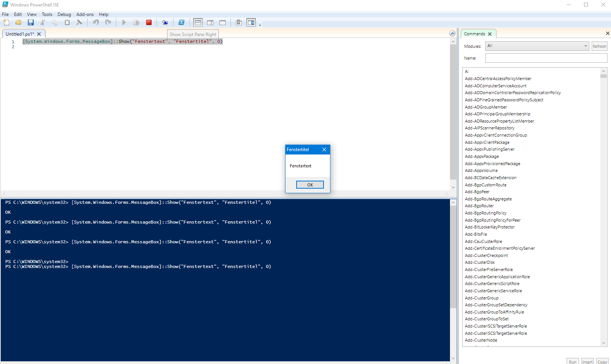The width and height of the screenshot is (611, 364).
Task: Select Add-AppxPackage command
Action: [x=482, y=156]
